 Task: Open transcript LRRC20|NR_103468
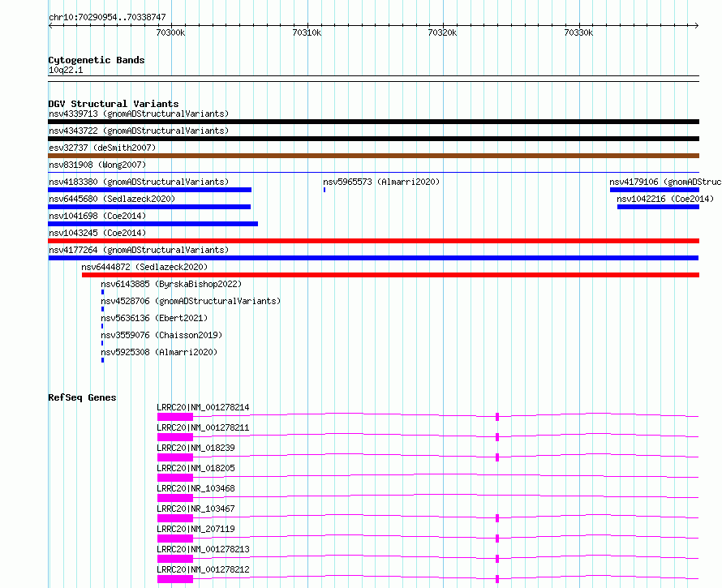tap(196, 488)
